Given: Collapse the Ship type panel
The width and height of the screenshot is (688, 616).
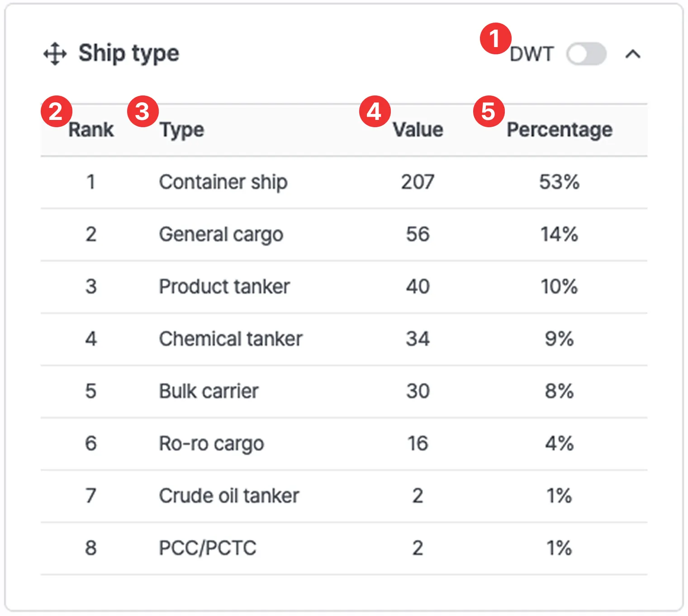Looking at the screenshot, I should pyautogui.click(x=632, y=54).
